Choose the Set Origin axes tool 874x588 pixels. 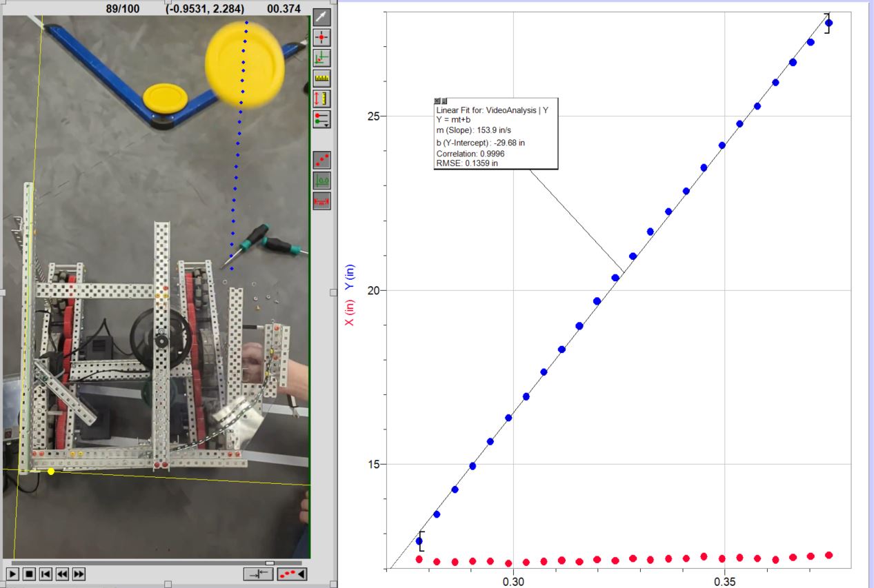point(321,57)
